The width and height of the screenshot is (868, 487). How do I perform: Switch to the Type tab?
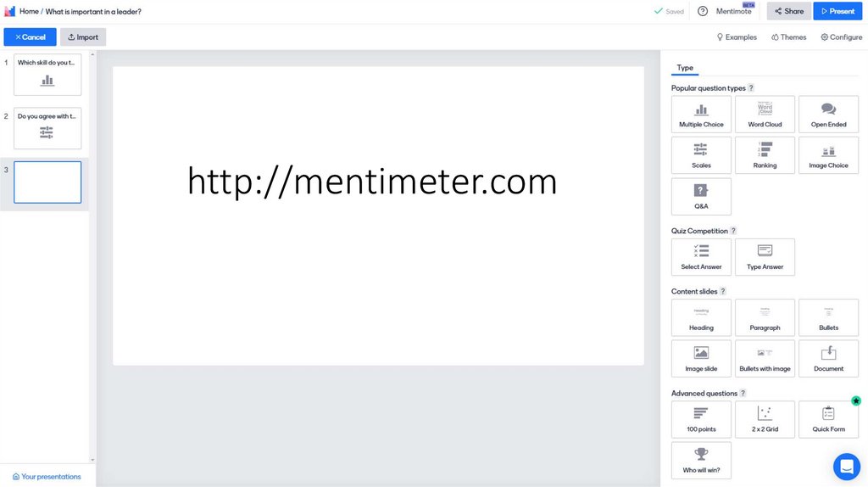[685, 68]
